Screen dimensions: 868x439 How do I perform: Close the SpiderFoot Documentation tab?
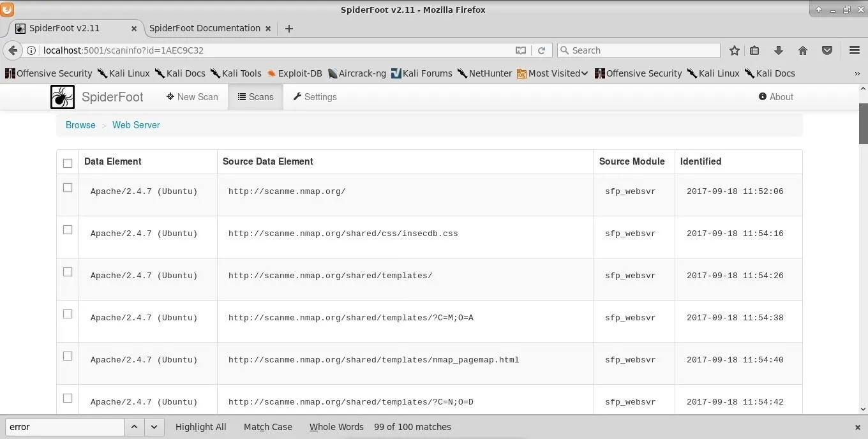pos(268,29)
